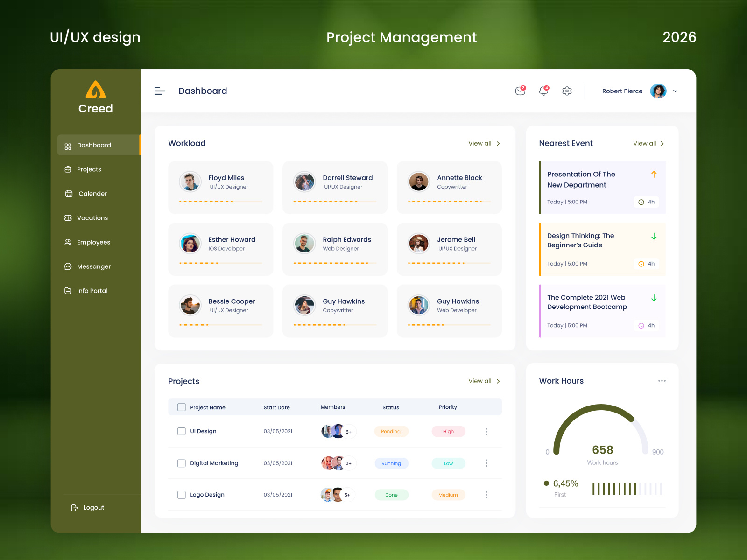Image resolution: width=747 pixels, height=560 pixels.
Task: Select the Vacations sidebar icon
Action: [x=67, y=218]
